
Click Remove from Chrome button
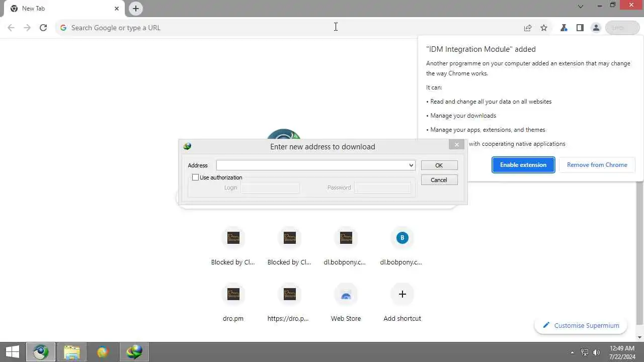[x=597, y=165]
